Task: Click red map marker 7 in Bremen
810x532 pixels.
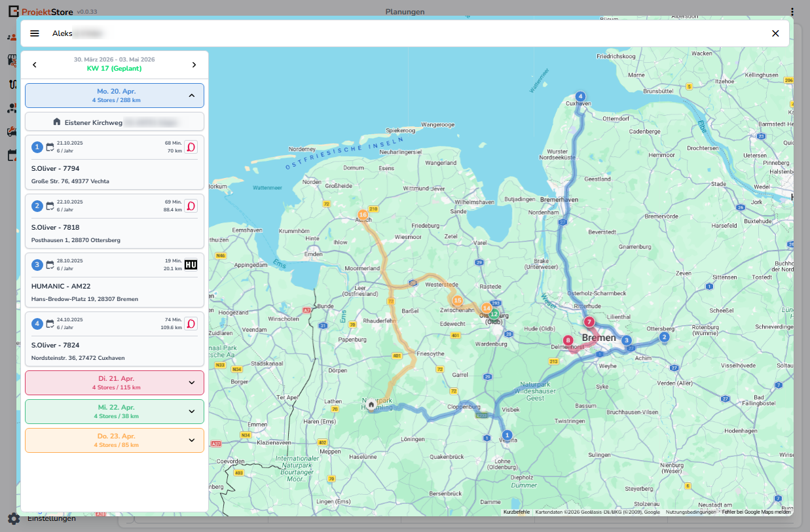Action: pos(589,322)
